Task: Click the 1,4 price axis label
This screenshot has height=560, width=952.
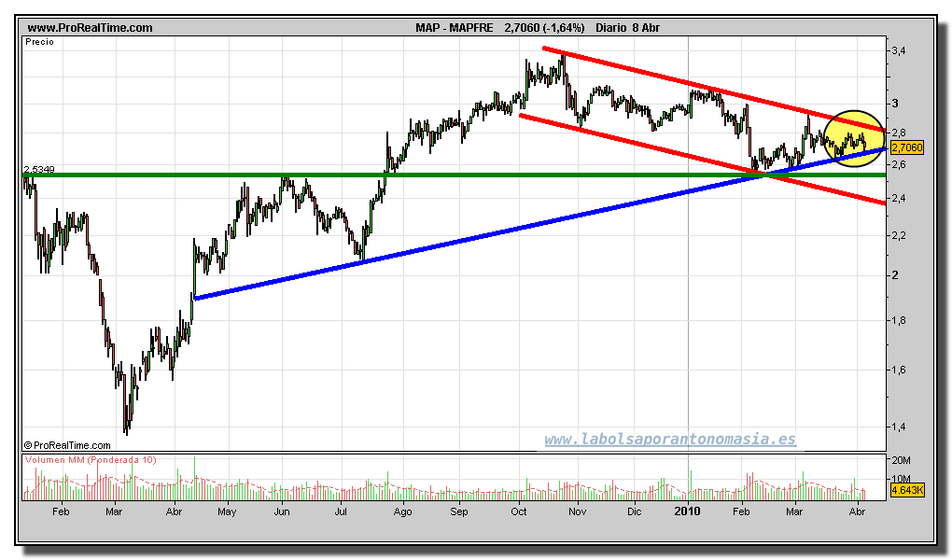Action: click(899, 427)
